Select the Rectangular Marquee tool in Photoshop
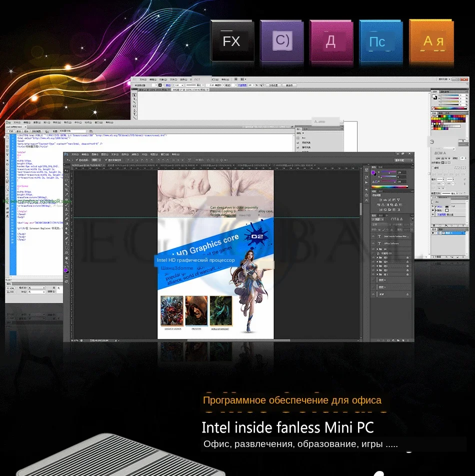 coord(66,175)
